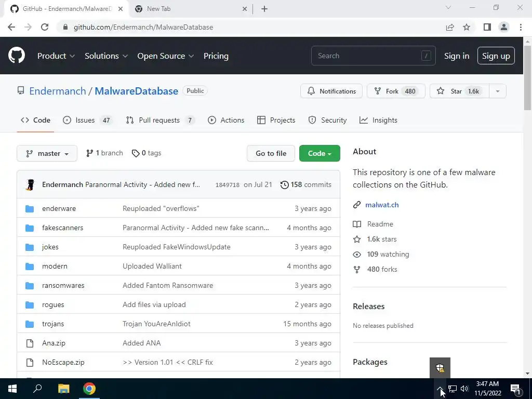
Task: Click the GitHub Octocat logo
Action: pos(17,55)
